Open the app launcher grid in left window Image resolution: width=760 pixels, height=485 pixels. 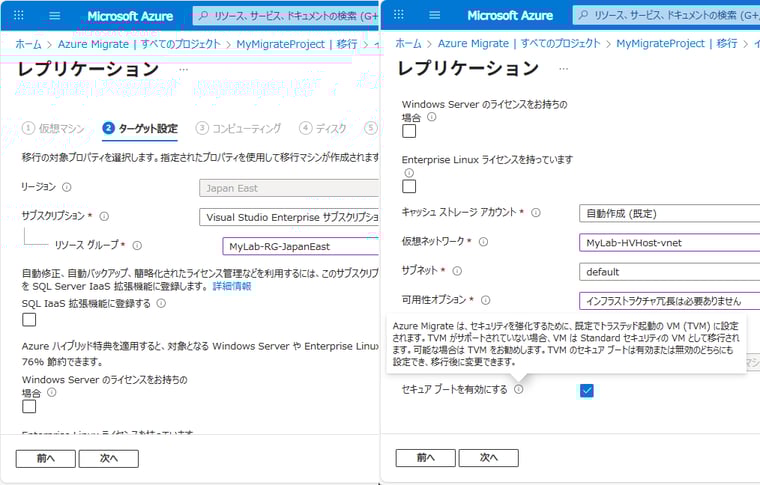18,16
